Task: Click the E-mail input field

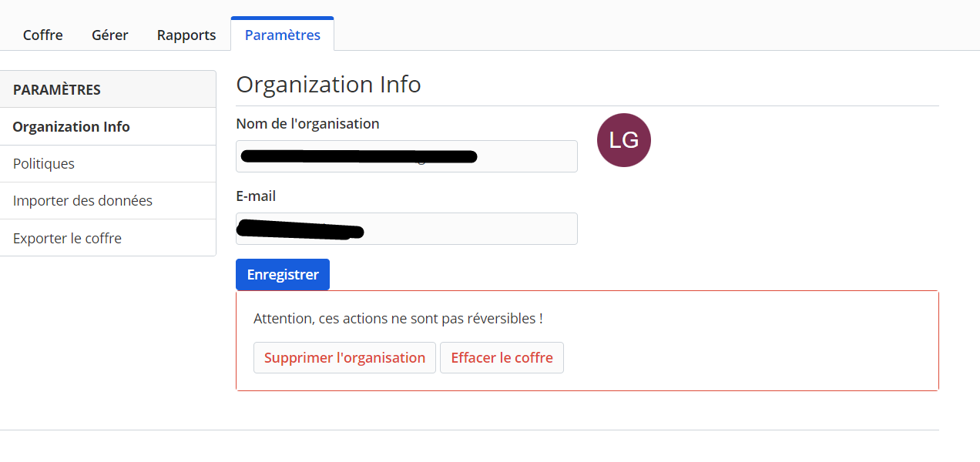Action: (x=406, y=229)
